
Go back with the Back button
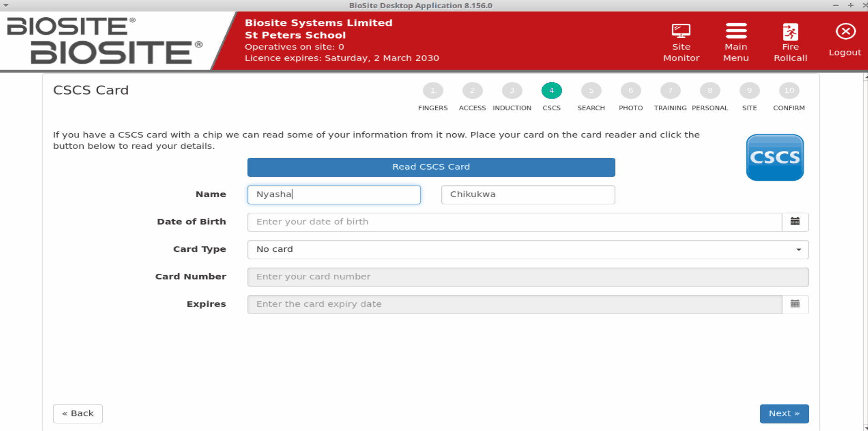78,413
